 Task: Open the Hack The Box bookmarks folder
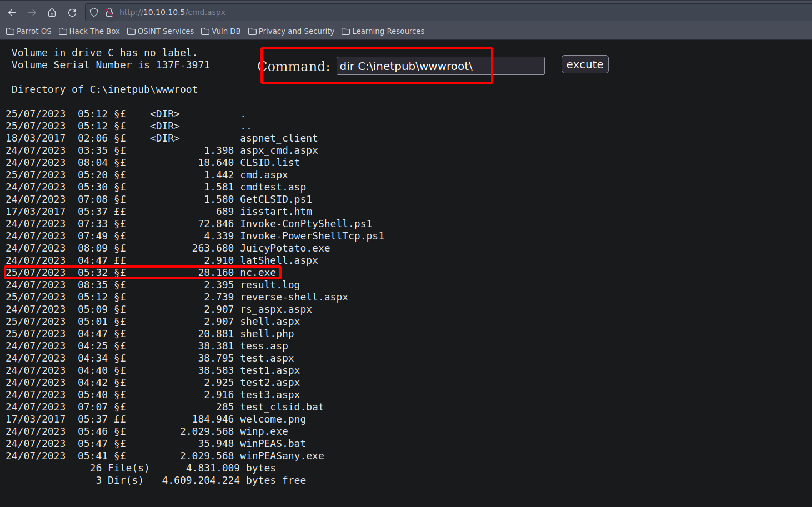coord(94,31)
